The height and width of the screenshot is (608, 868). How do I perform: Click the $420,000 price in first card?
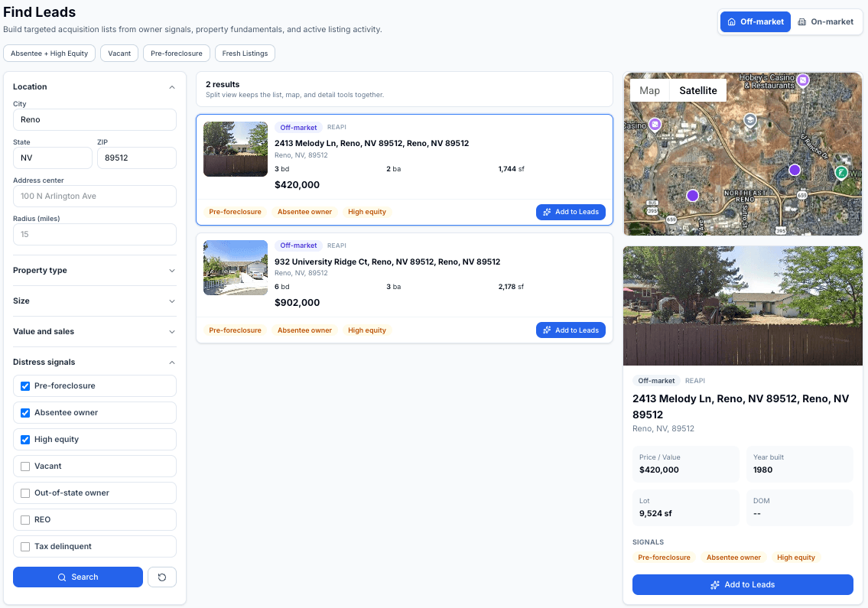click(x=297, y=185)
